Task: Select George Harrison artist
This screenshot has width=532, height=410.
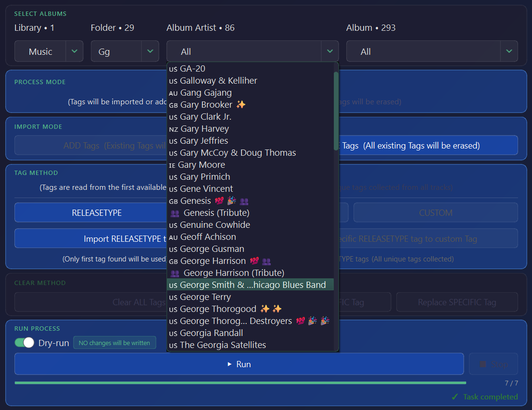Action: click(x=251, y=261)
